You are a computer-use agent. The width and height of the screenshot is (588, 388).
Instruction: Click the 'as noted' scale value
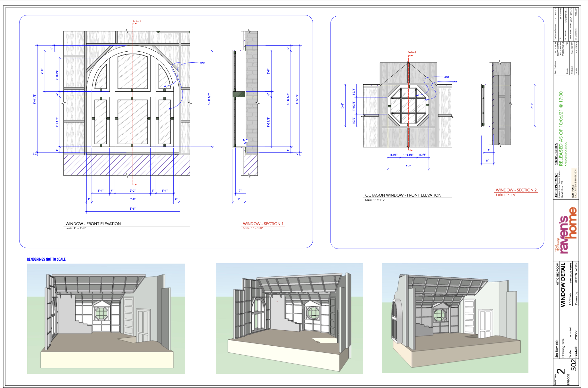click(570, 332)
